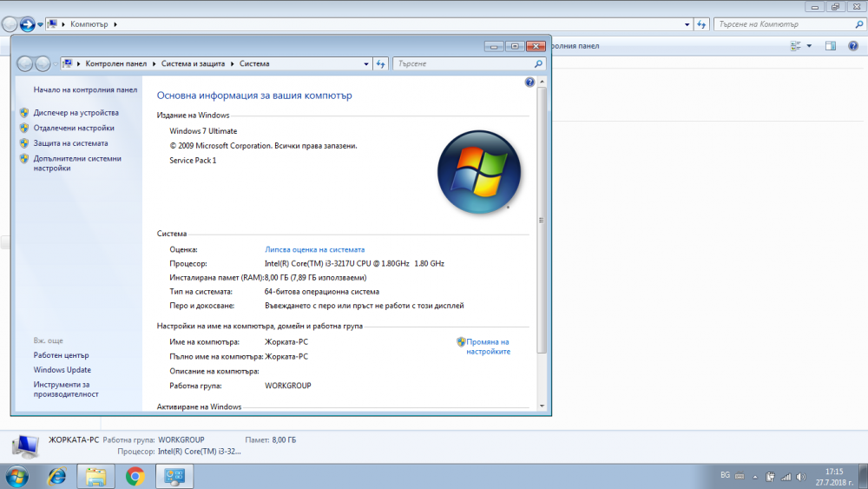The height and width of the screenshot is (489, 868).
Task: Open Допълнителни системни настройки link
Action: (77, 163)
